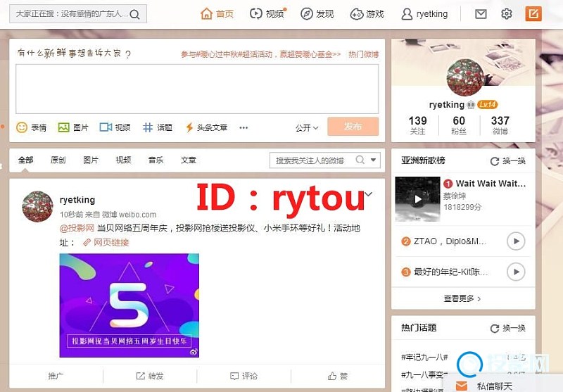Go to 首页 home tab
Viewport: 563px width, 392px height.
[x=217, y=14]
